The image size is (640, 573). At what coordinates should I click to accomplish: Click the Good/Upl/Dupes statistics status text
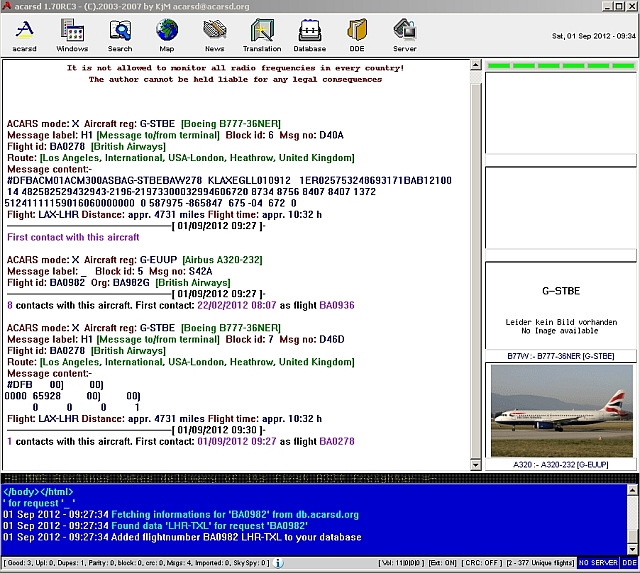click(137, 563)
